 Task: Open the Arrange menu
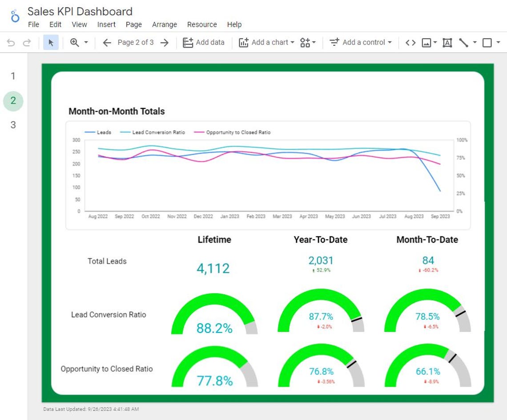164,24
